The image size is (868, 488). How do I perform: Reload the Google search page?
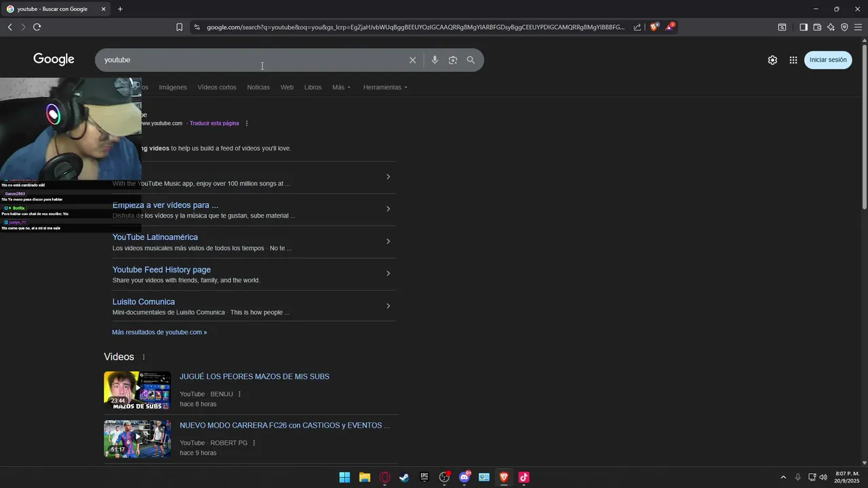click(37, 27)
